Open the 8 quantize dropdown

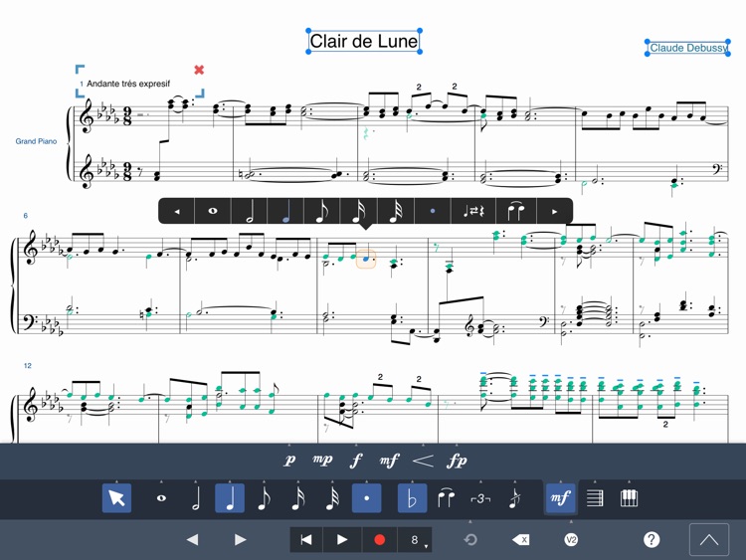pyautogui.click(x=415, y=540)
